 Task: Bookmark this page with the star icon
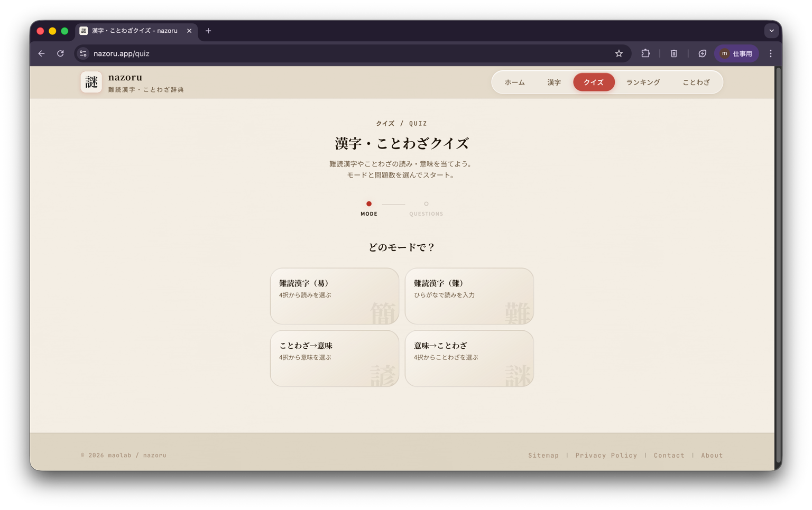[x=619, y=53]
